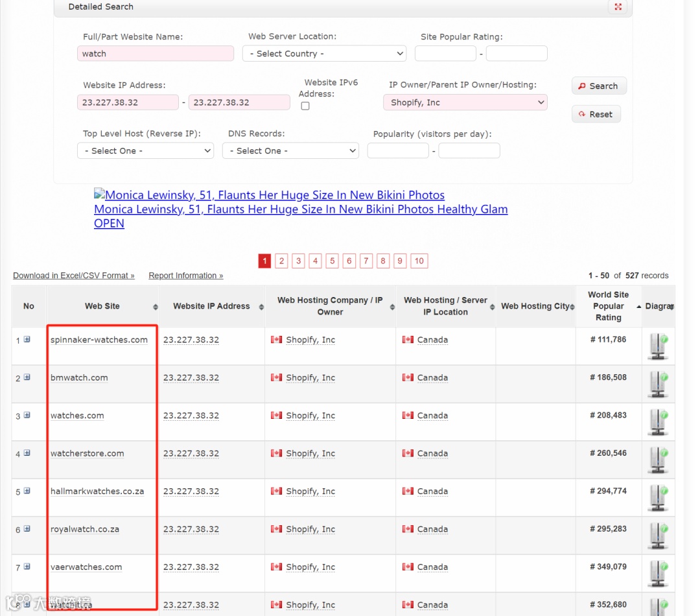Open bmwatch.com website entry

pyautogui.click(x=79, y=378)
